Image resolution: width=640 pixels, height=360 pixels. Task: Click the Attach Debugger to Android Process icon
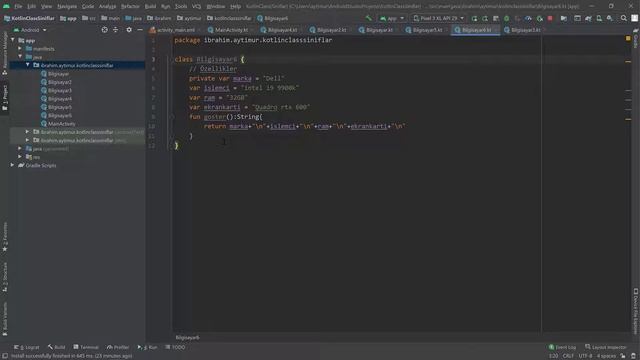[x=540, y=18]
